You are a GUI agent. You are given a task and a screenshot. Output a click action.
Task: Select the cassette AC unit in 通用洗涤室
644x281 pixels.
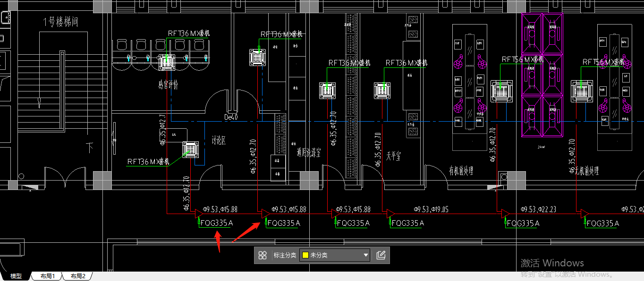click(x=328, y=90)
